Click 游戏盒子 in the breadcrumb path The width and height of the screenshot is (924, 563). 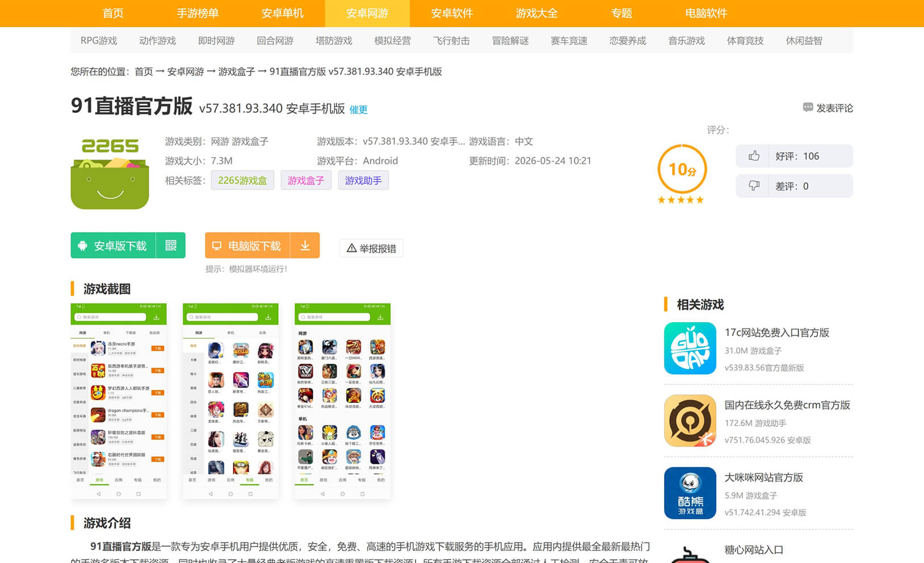click(x=237, y=72)
